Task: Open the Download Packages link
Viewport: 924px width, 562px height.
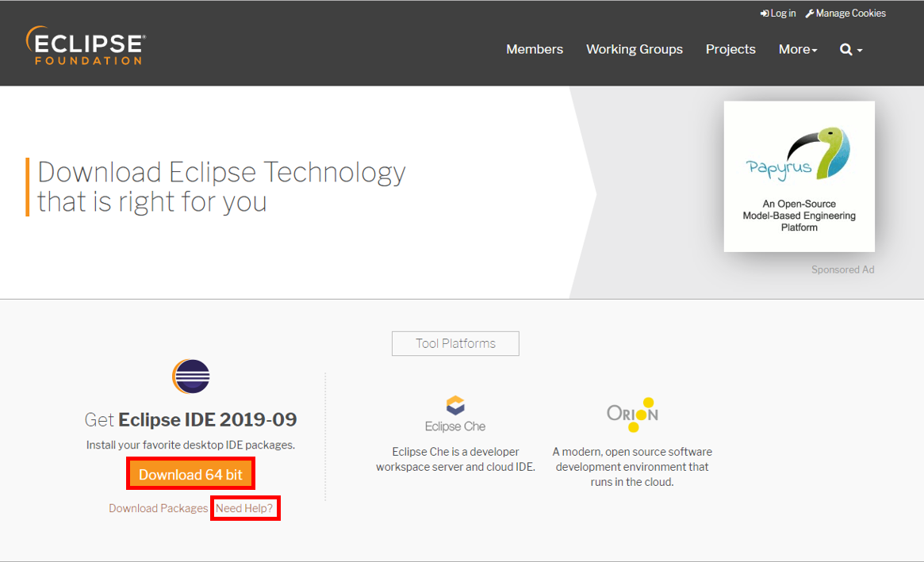Action: coord(158,508)
